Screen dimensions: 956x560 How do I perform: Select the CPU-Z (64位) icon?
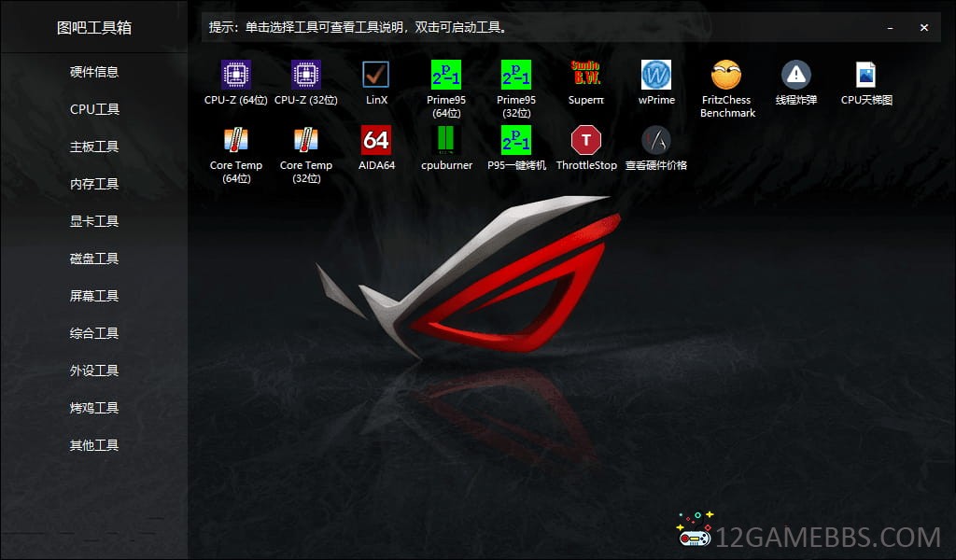pos(236,75)
